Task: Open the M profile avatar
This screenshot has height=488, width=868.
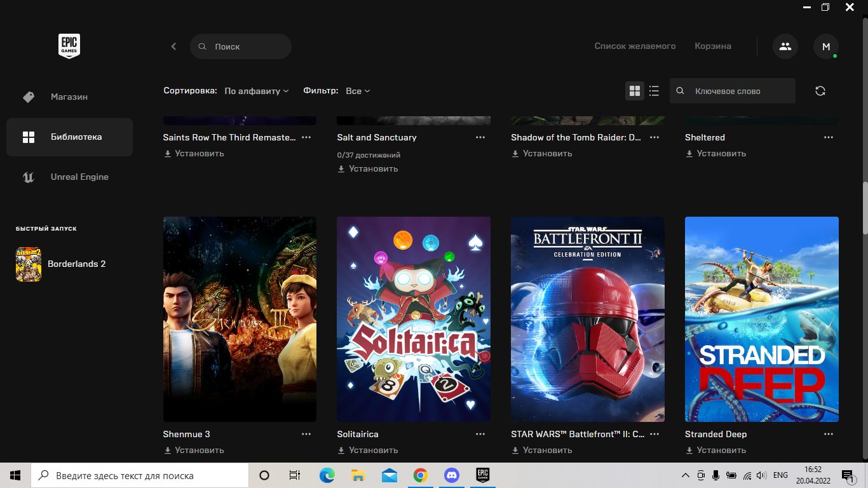Action: [x=826, y=46]
